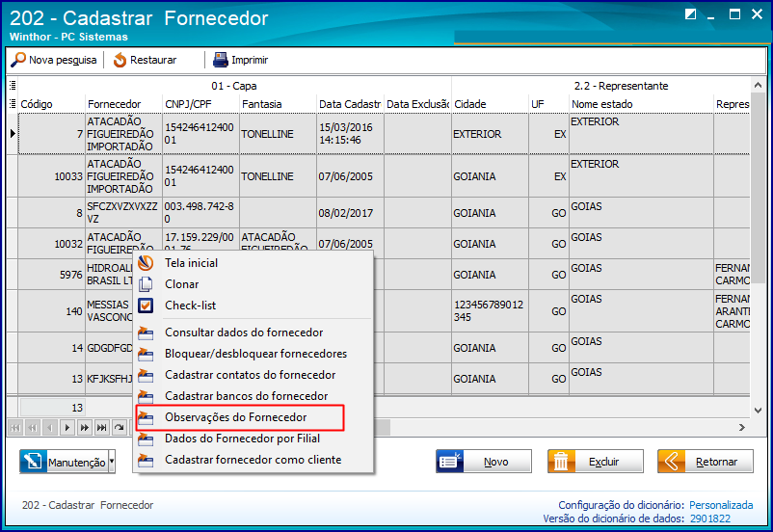The width and height of the screenshot is (773, 532).
Task: Click the refresh navigator button
Action: point(120,428)
